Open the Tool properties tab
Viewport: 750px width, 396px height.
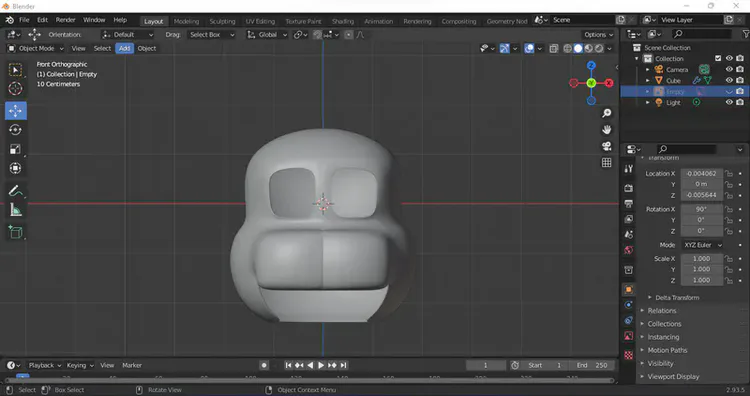click(x=629, y=169)
